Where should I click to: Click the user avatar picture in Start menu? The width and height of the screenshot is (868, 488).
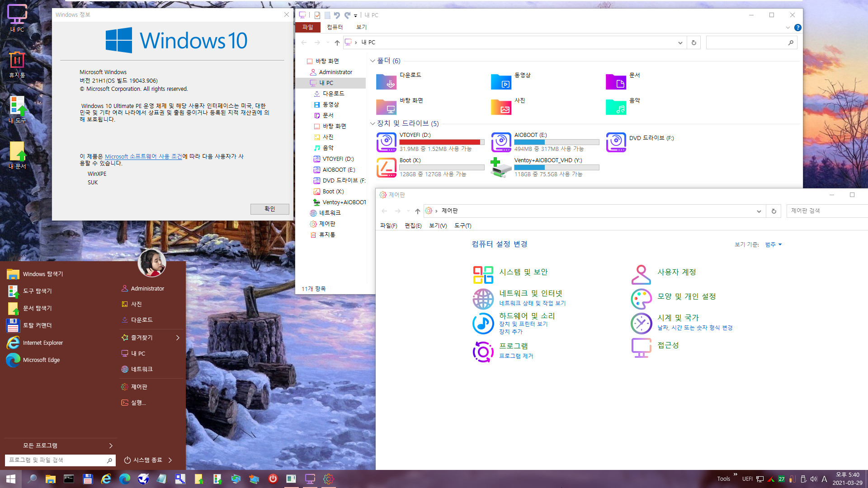pos(152,263)
